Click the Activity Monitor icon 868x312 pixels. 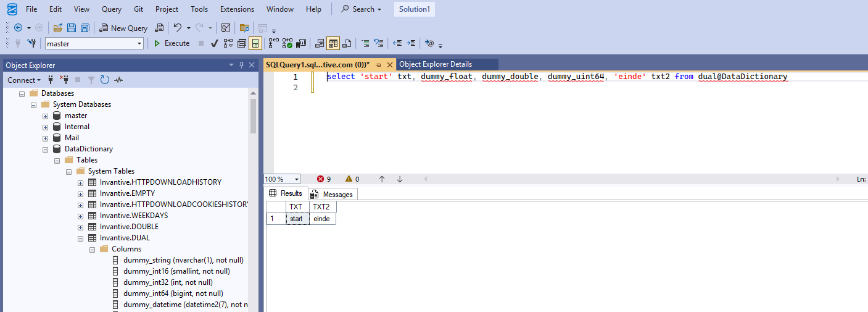tap(226, 28)
